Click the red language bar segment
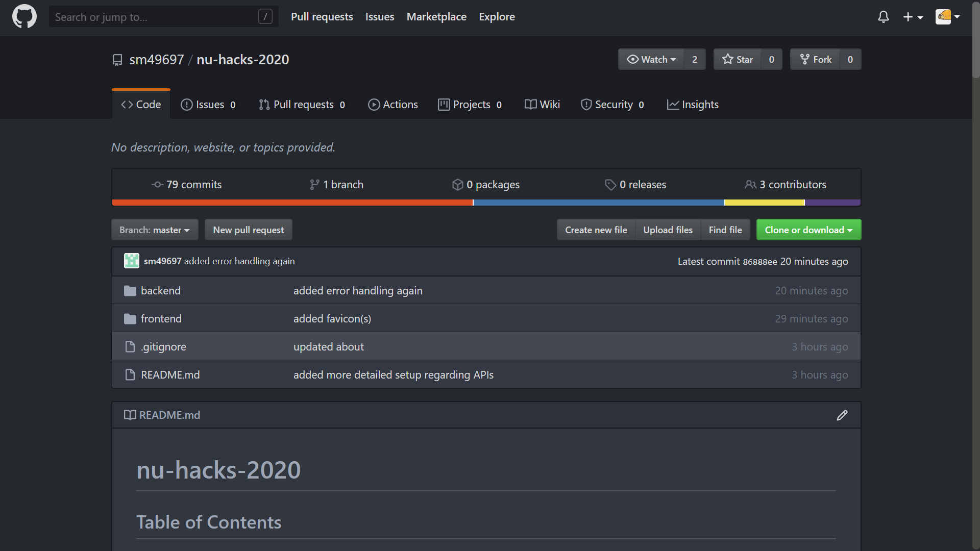The height and width of the screenshot is (551, 980). click(x=292, y=203)
